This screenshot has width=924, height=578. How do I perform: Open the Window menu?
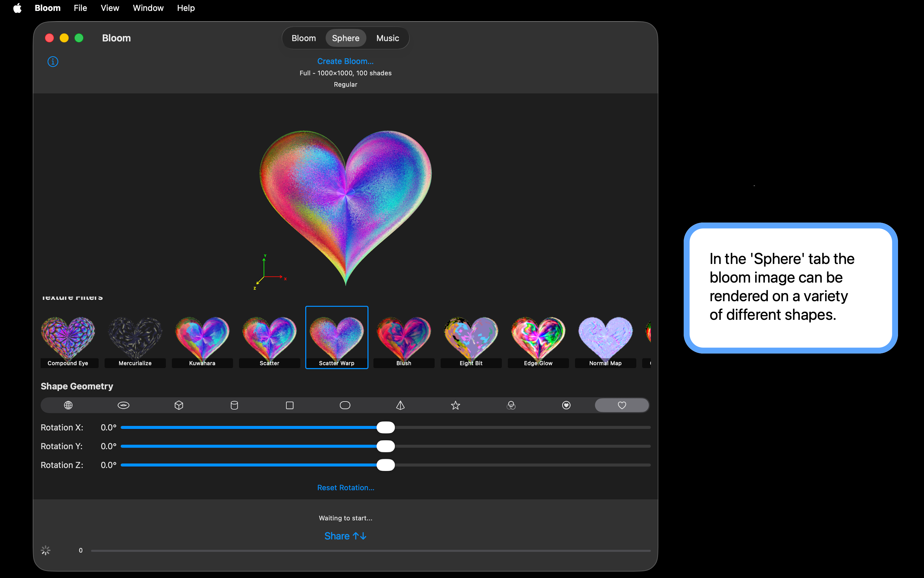point(148,8)
